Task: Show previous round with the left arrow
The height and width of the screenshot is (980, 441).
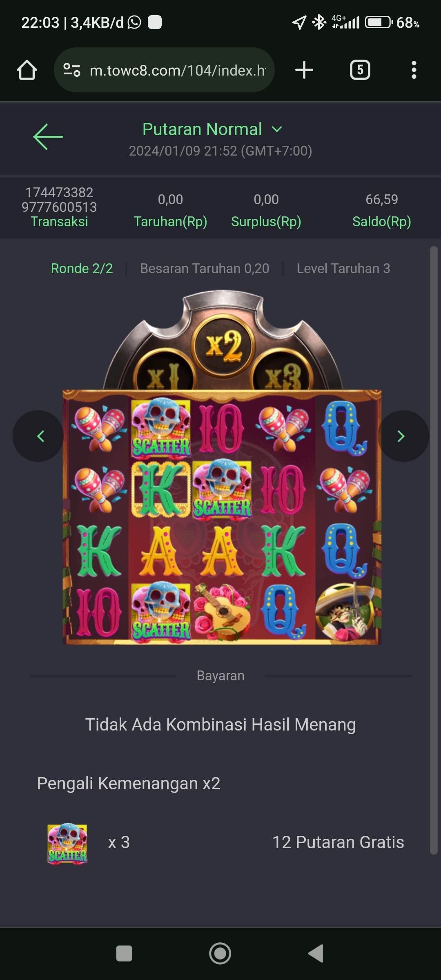Action: point(38,436)
